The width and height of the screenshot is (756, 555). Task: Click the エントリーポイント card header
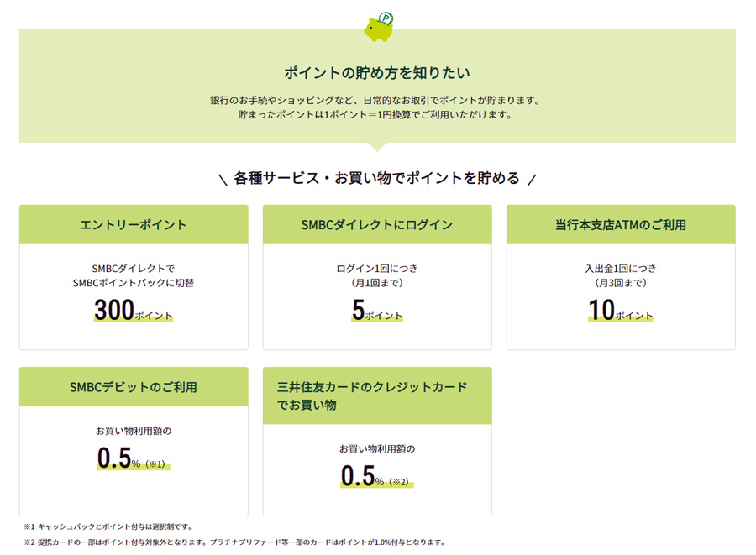click(134, 224)
